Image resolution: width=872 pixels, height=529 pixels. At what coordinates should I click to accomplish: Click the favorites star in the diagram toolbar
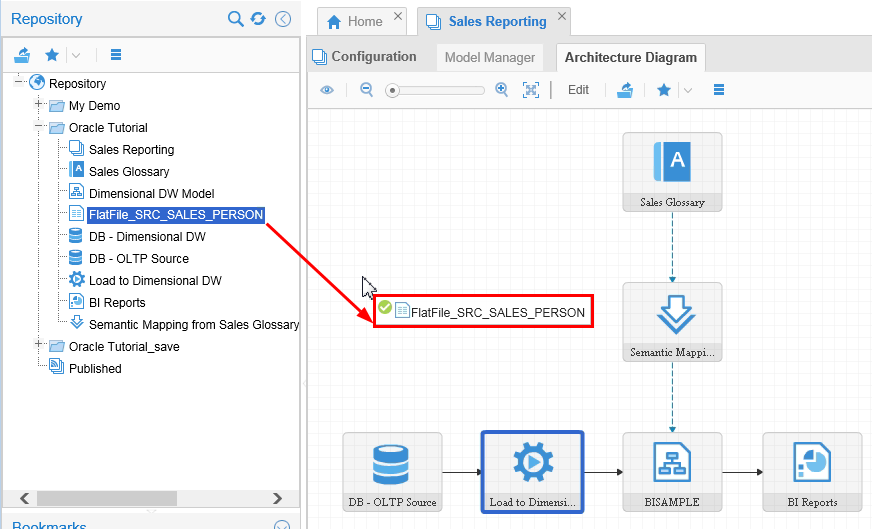(663, 90)
